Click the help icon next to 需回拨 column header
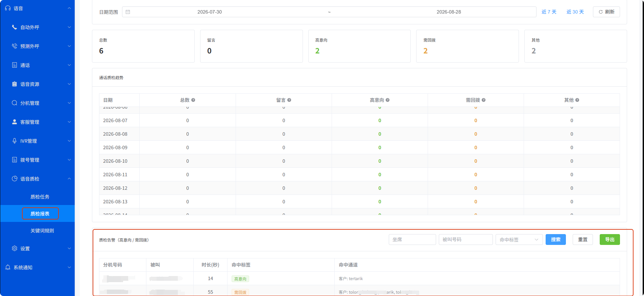644x296 pixels. coord(483,100)
